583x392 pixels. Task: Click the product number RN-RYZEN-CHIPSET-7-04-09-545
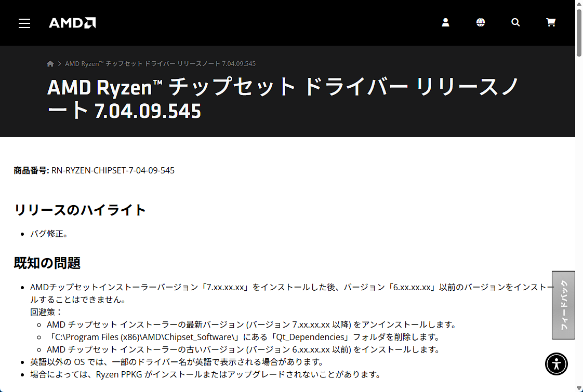[x=113, y=170]
